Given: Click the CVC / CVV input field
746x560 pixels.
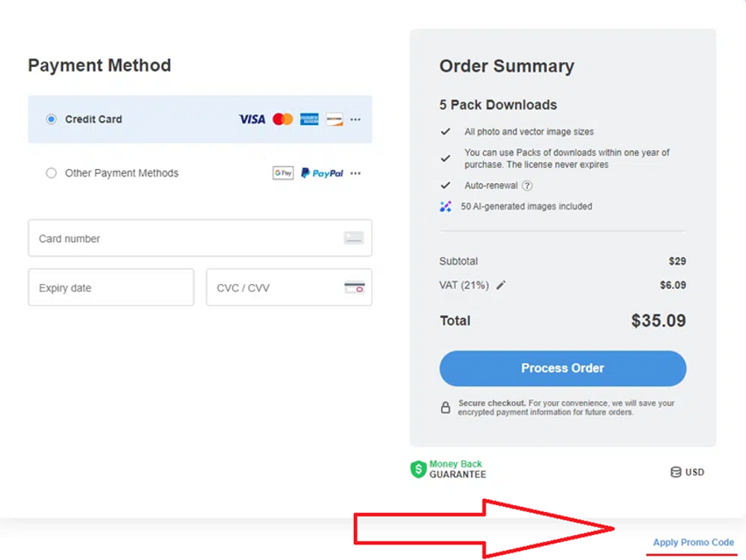Looking at the screenshot, I should (274, 288).
